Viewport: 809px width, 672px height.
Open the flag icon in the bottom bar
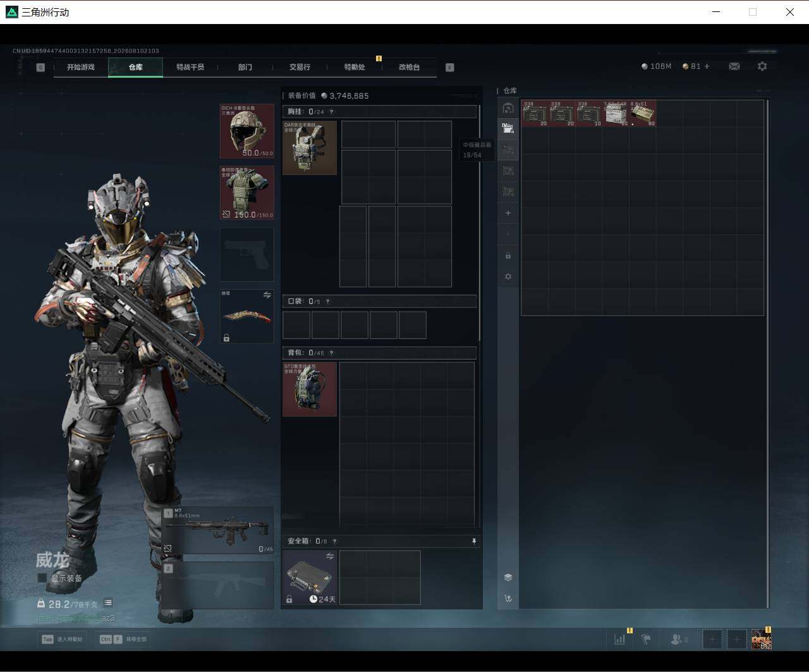[x=646, y=639]
